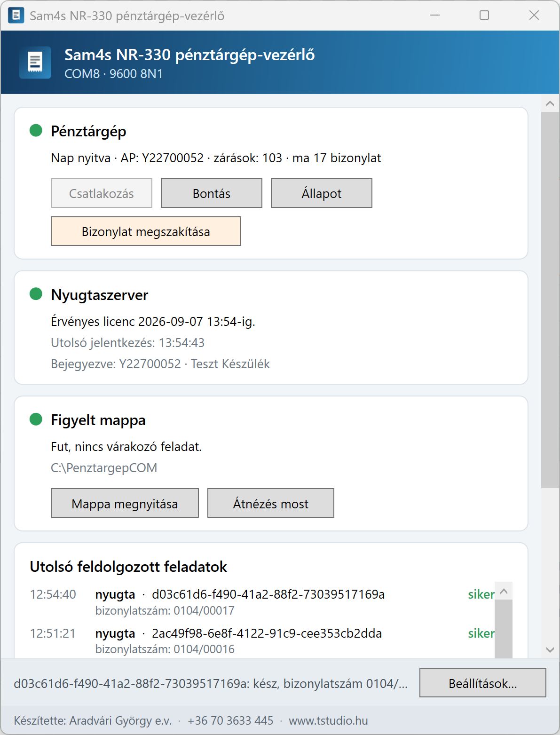560x735 pixels.
Task: Click the green status dot beside Figyelt mappa
Action: point(36,419)
